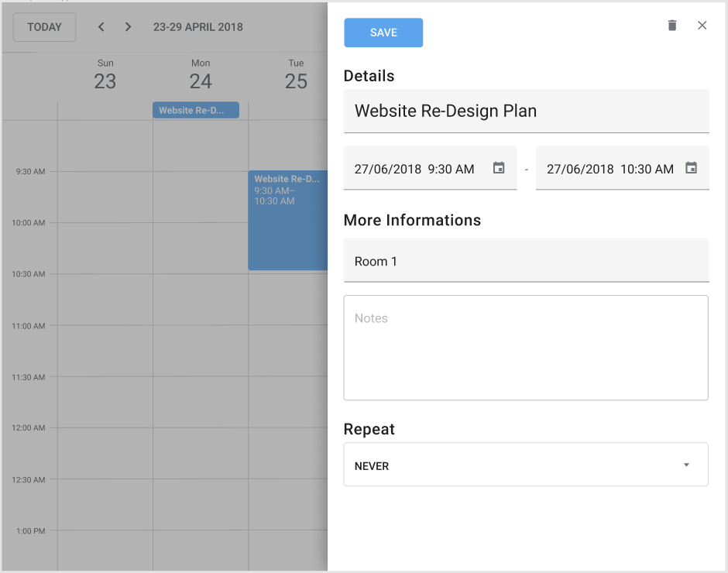Select the Sun 23 column header

coord(105,74)
